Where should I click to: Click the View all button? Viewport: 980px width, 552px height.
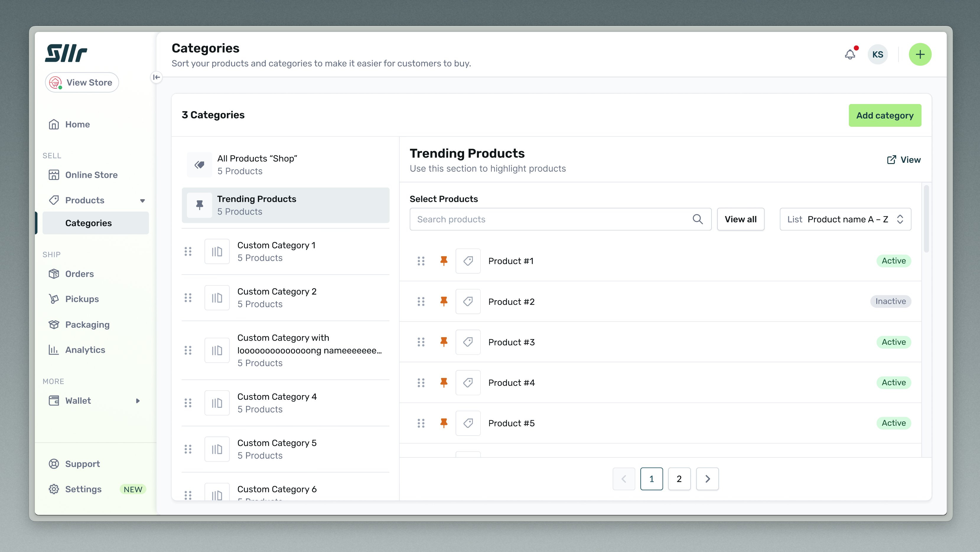point(740,219)
